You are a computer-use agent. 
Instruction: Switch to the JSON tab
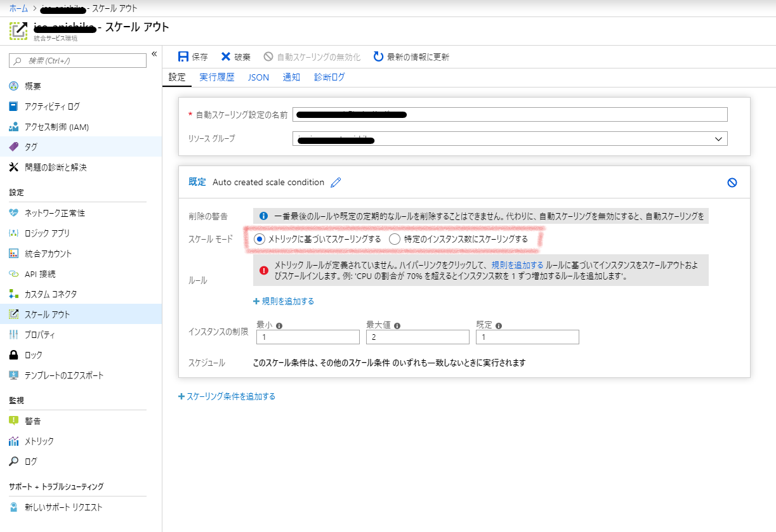258,77
